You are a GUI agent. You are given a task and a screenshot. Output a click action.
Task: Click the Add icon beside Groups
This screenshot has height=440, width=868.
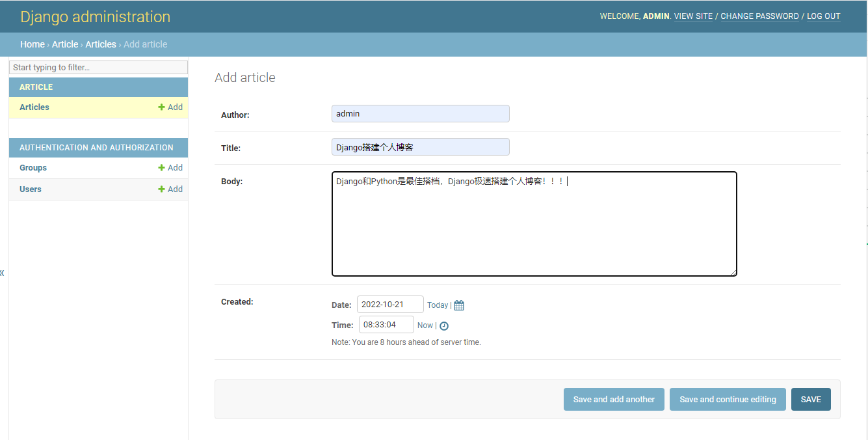[x=170, y=167]
